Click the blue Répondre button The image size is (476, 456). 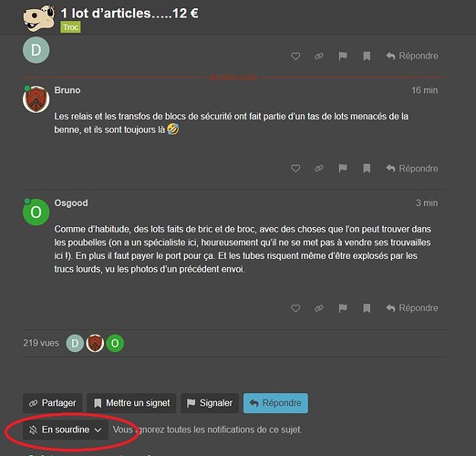pos(275,403)
